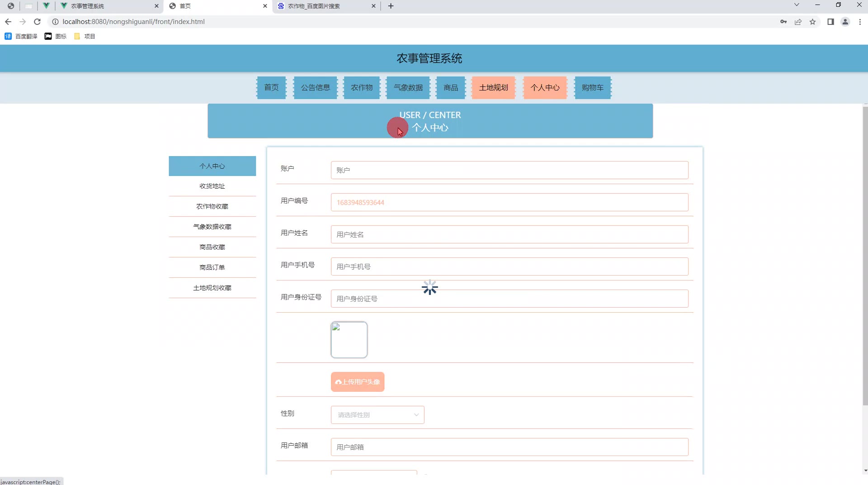Click the 用户手机号 input field
The height and width of the screenshot is (485, 868).
509,267
